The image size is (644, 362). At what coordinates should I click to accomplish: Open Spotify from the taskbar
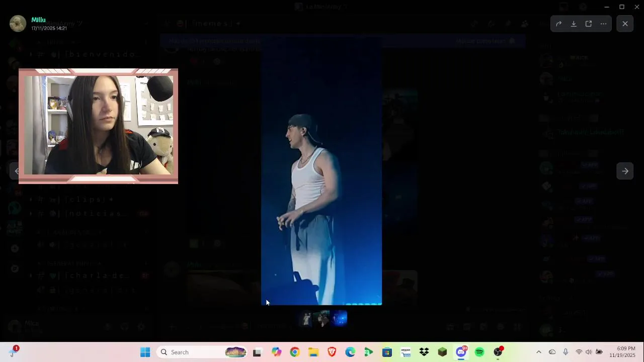pos(479,352)
